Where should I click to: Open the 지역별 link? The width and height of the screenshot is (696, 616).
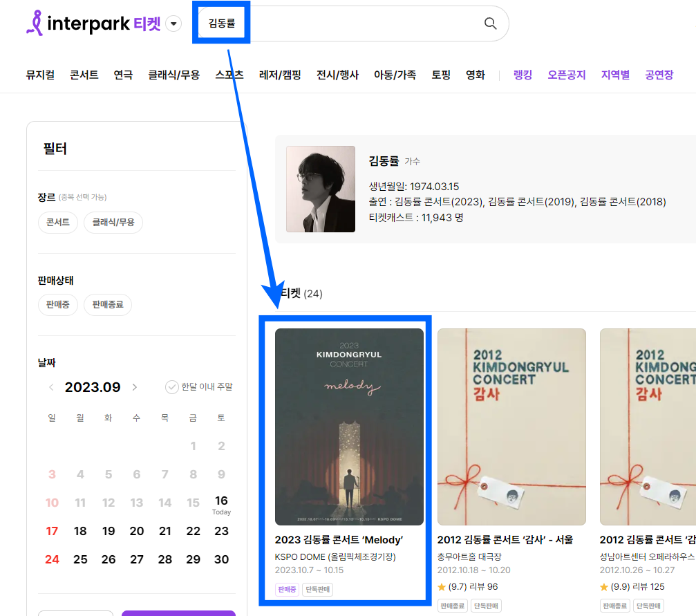[615, 75]
